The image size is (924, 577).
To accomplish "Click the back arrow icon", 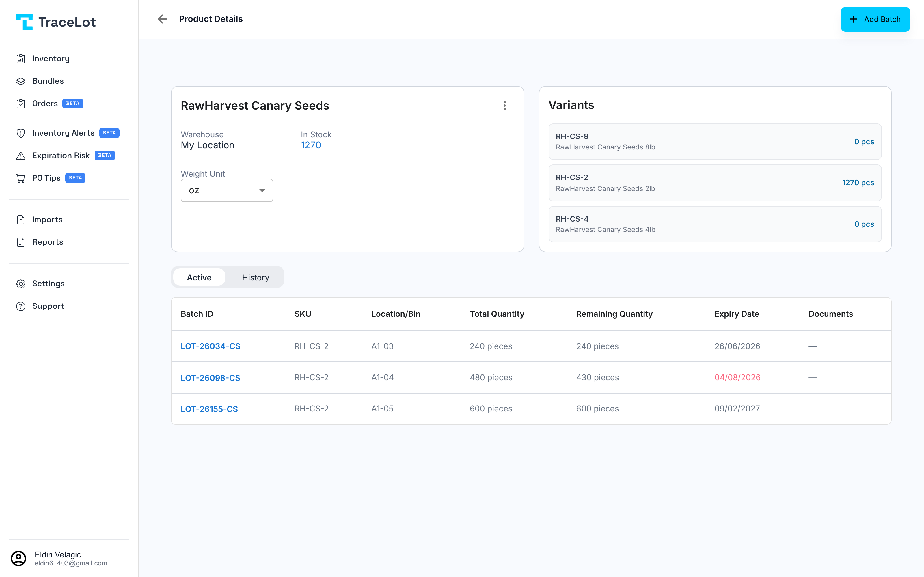I will pyautogui.click(x=162, y=19).
